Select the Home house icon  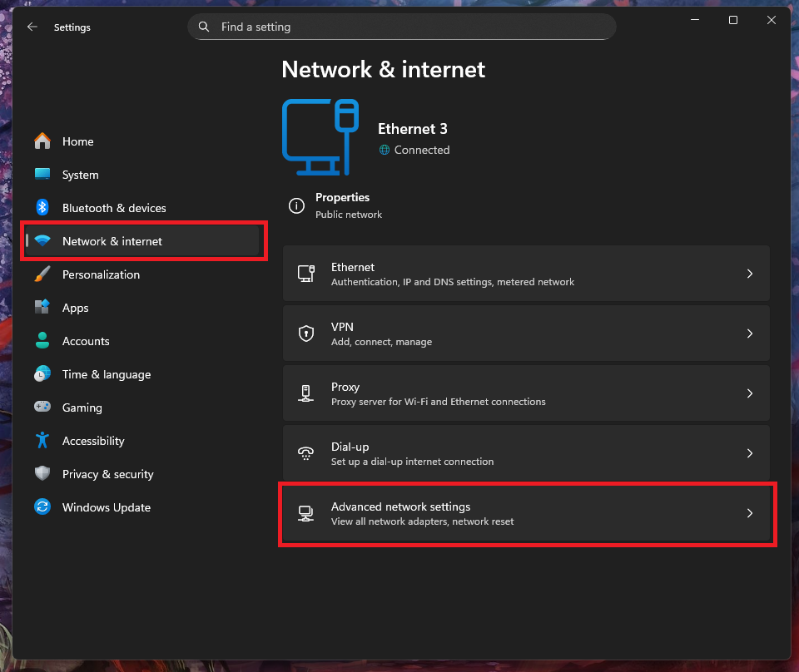(x=42, y=141)
